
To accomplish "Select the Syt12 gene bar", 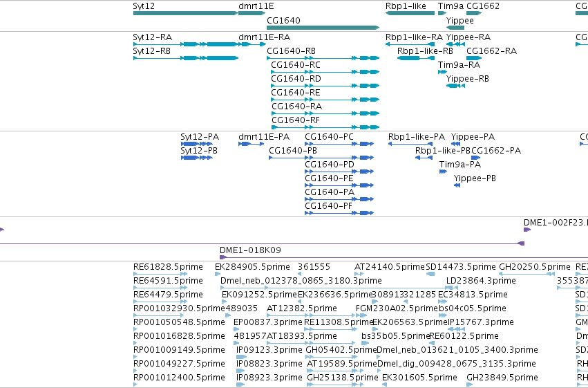I will (186, 13).
